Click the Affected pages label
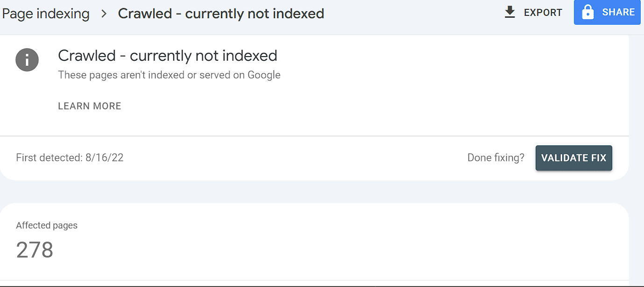Viewport: 644px width, 287px height. (47, 225)
